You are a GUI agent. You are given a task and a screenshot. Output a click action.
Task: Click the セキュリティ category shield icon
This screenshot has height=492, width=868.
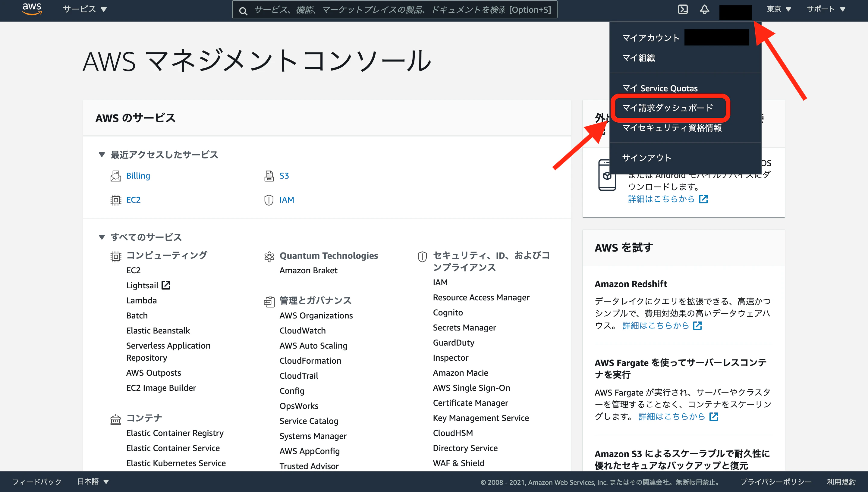[x=422, y=257]
